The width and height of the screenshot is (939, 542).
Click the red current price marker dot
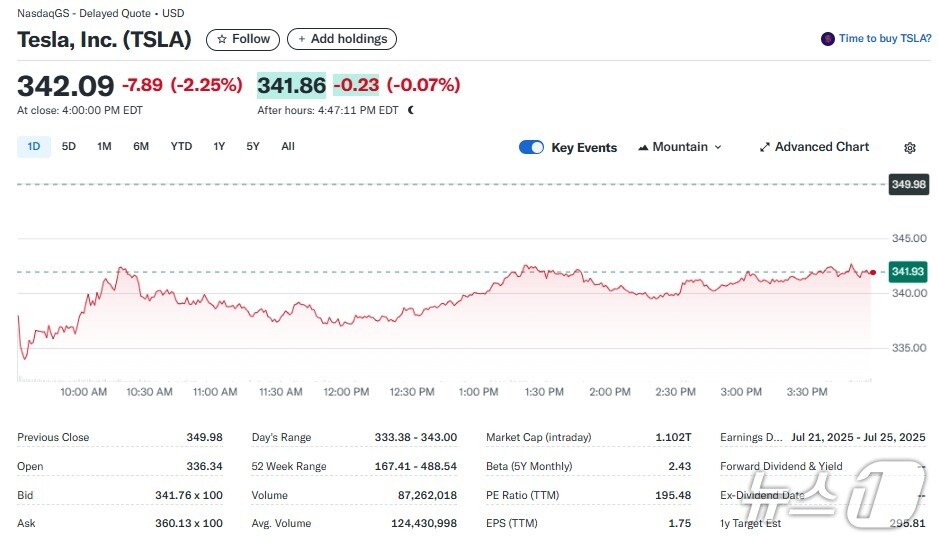[873, 272]
